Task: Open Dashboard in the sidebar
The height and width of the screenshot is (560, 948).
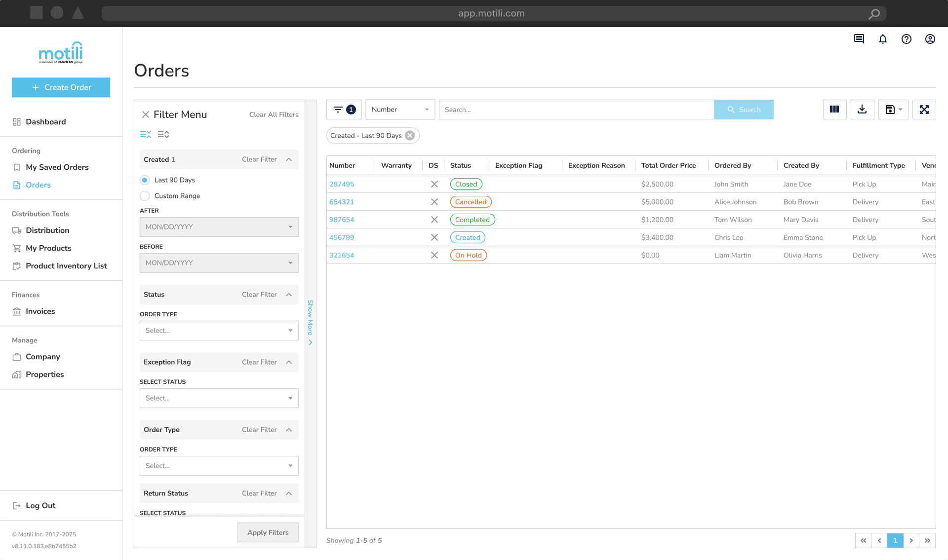Action: [x=45, y=122]
